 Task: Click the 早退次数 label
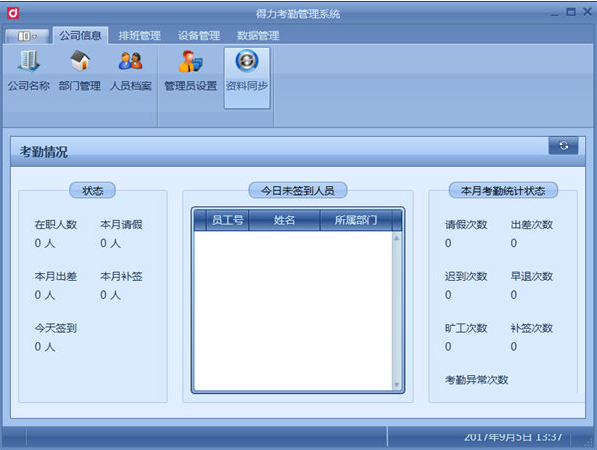[x=532, y=276]
